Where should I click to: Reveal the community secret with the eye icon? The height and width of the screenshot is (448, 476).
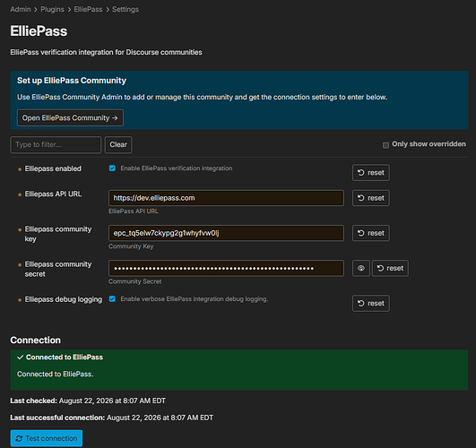coord(361,268)
